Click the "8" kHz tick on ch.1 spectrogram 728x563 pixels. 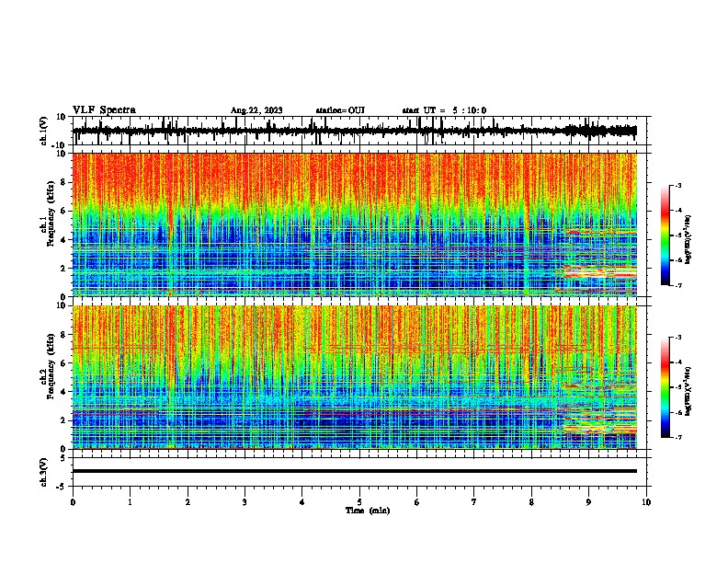(63, 182)
